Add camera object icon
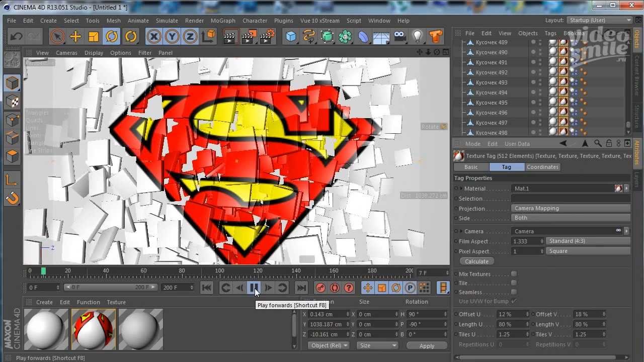The image size is (644, 362). pyautogui.click(x=399, y=36)
